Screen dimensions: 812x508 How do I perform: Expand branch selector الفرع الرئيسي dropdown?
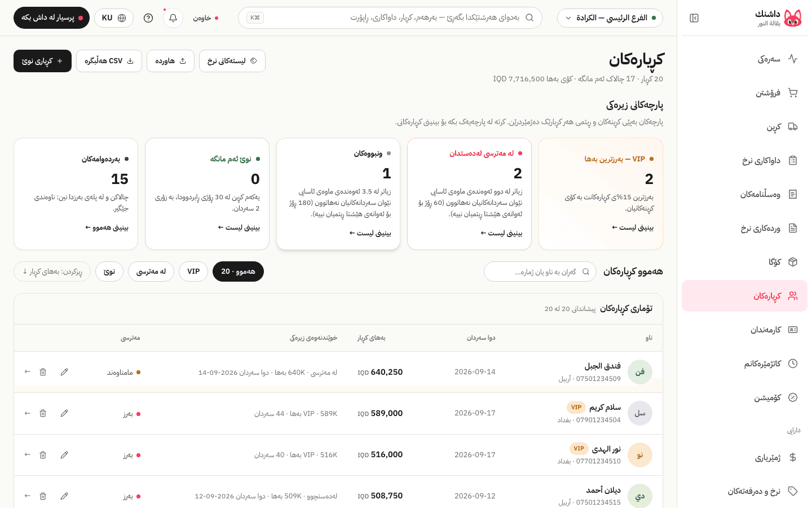(x=610, y=18)
